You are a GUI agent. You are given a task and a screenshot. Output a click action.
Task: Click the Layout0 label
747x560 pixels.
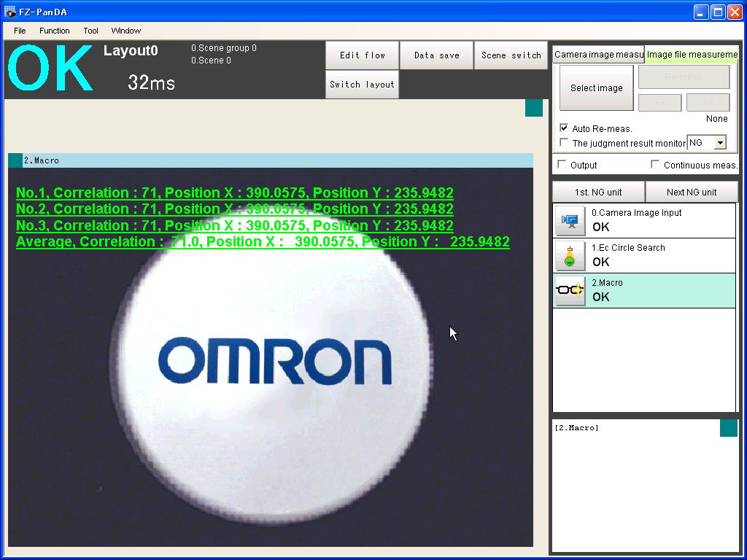point(131,50)
